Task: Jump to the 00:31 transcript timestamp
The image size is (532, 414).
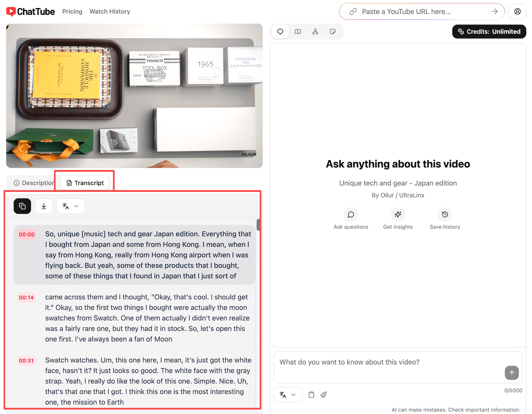Action: coord(26,360)
